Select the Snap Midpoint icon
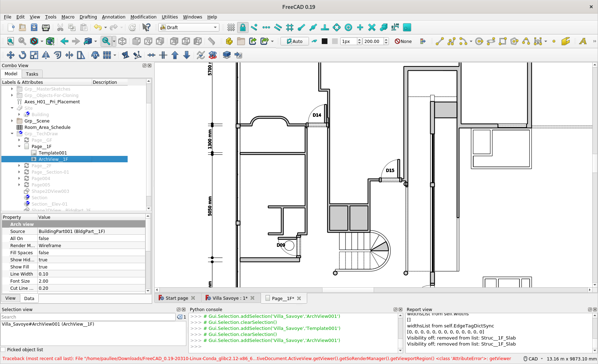Viewport: 598px width, 364px height. [x=266, y=27]
